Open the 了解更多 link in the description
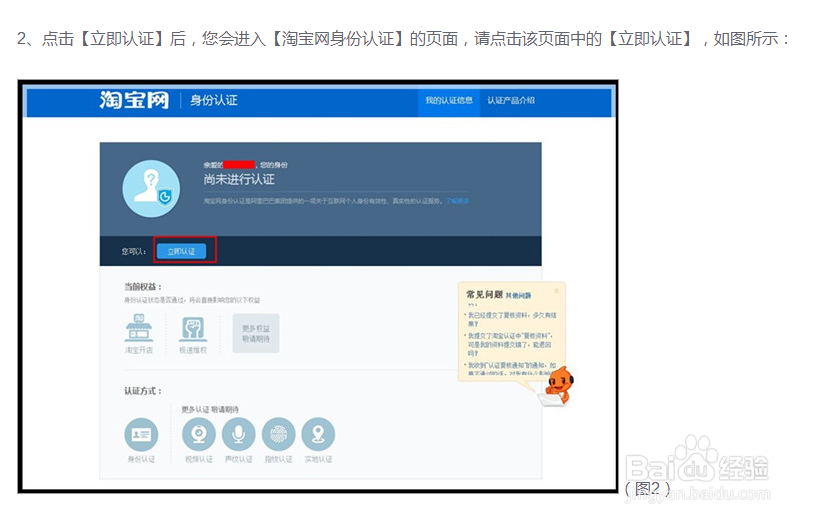 457,201
